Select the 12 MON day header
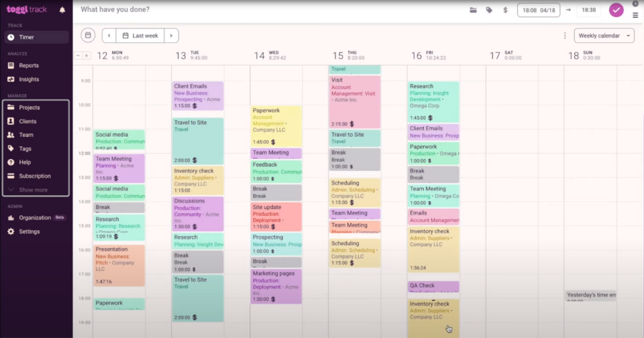Image resolution: width=644 pixels, height=338 pixels. 112,55
